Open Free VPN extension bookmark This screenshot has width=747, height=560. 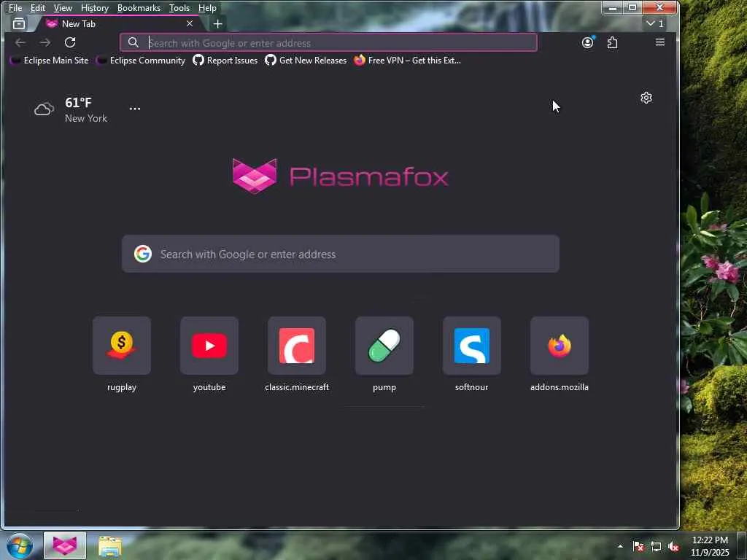point(407,61)
